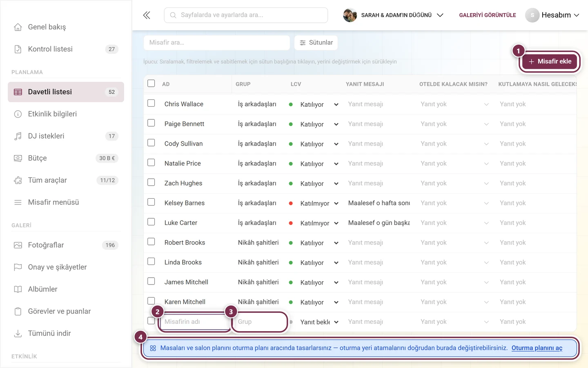Click the Misafir menüsü hamburger icon
The width and height of the screenshot is (588, 368).
(18, 202)
